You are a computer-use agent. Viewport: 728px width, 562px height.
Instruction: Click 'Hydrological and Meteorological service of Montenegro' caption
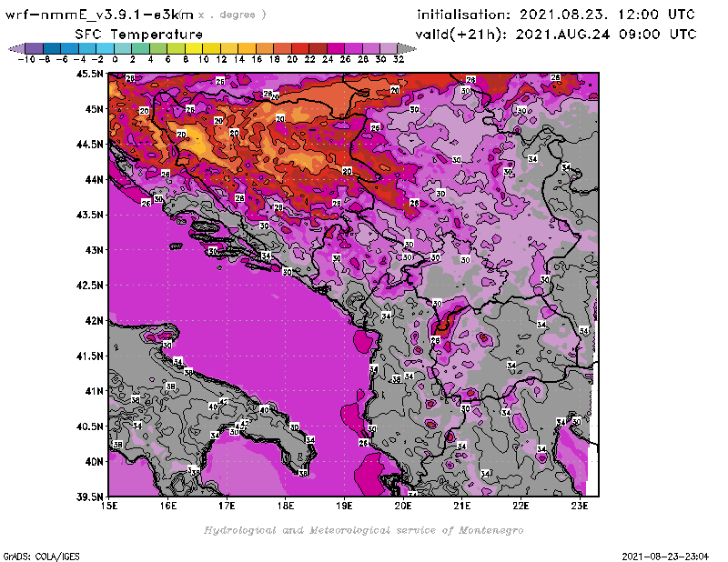pyautogui.click(x=363, y=530)
